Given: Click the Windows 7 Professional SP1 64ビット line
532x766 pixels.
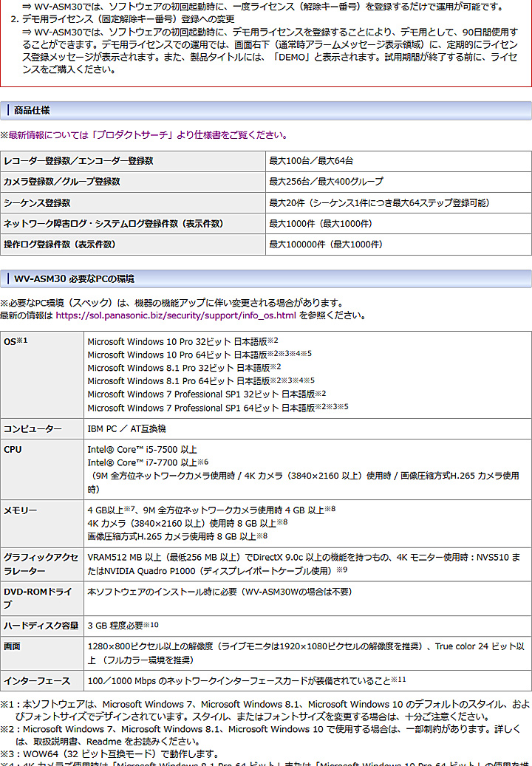Looking at the screenshot, I should coord(218,408).
